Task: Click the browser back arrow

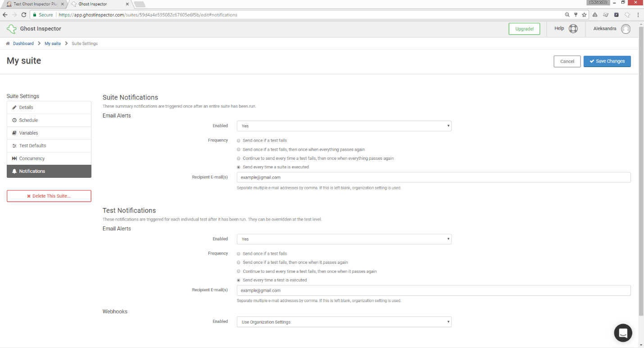Action: [5, 15]
